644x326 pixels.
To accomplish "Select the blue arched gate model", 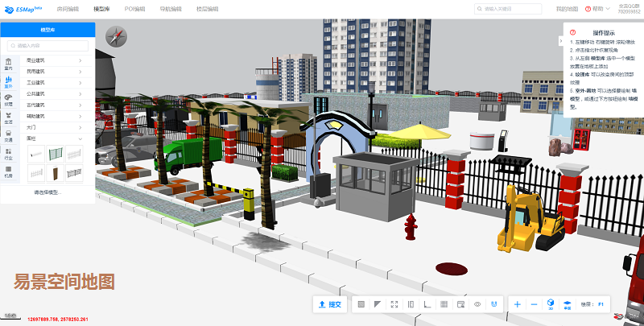I will (x=337, y=146).
